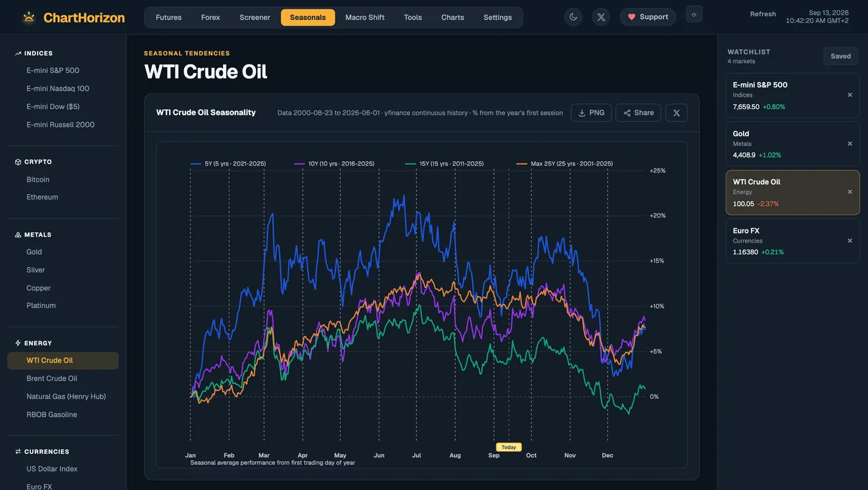This screenshot has height=490, width=868.
Task: Go to the Charts tab
Action: pyautogui.click(x=452, y=17)
